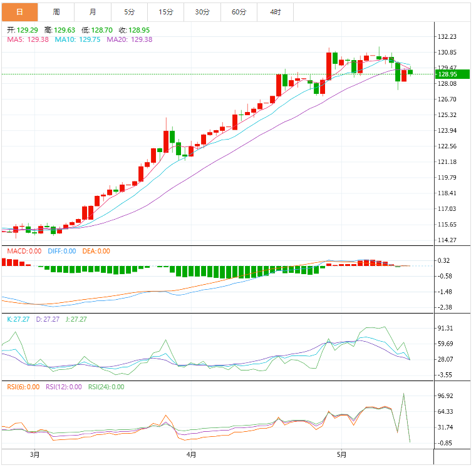Image resolution: width=476 pixels, height=470 pixels.
Task: Choose the 30分 timeframe tab
Action: pos(202,12)
